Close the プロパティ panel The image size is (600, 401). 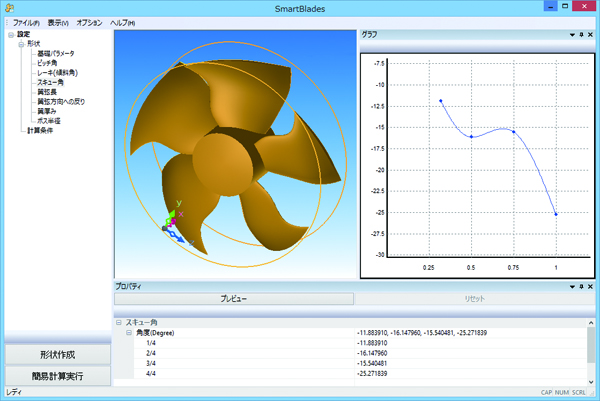coord(590,287)
